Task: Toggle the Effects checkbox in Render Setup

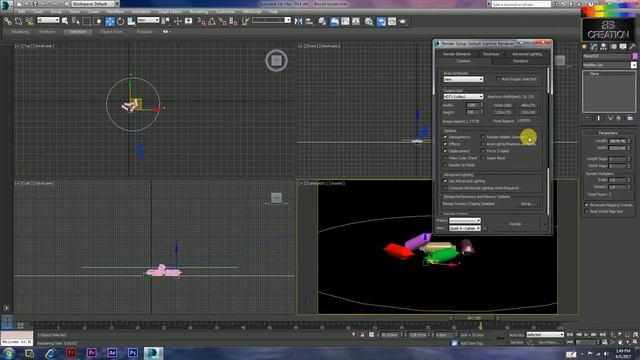Action: tap(445, 144)
